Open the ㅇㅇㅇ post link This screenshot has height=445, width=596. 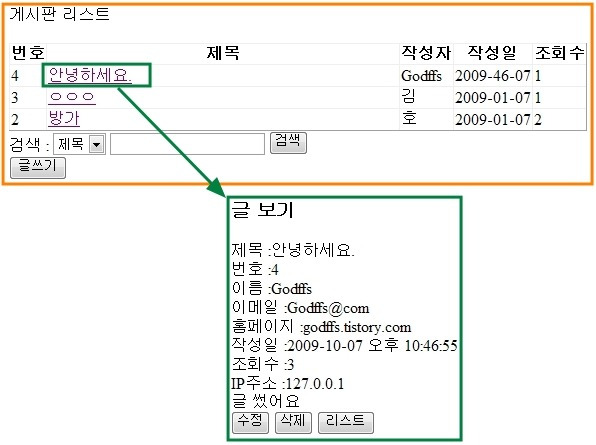point(72,97)
